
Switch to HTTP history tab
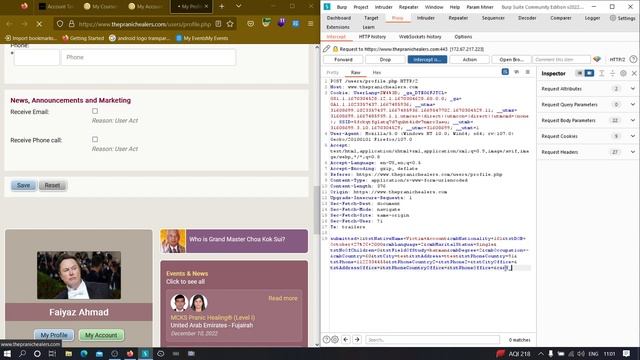click(372, 37)
